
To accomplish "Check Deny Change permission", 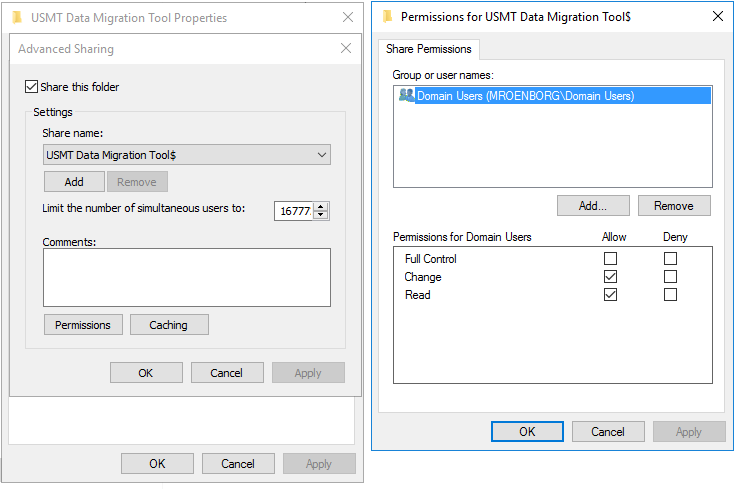I will click(x=670, y=276).
